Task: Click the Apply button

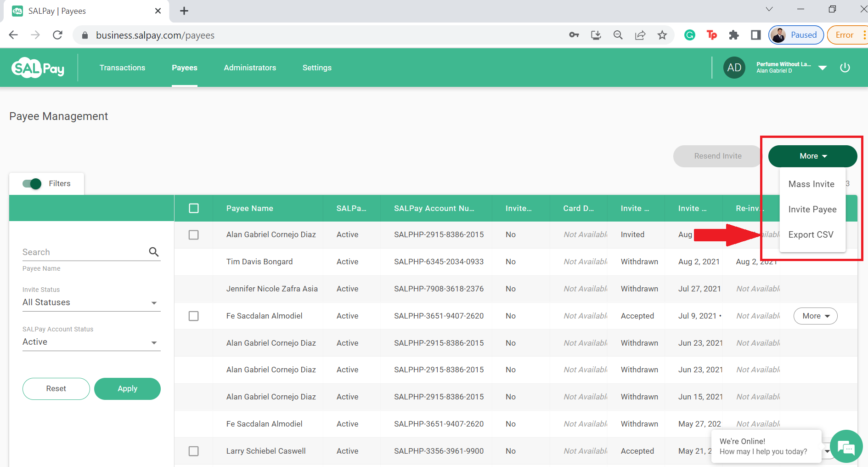Action: click(x=127, y=389)
